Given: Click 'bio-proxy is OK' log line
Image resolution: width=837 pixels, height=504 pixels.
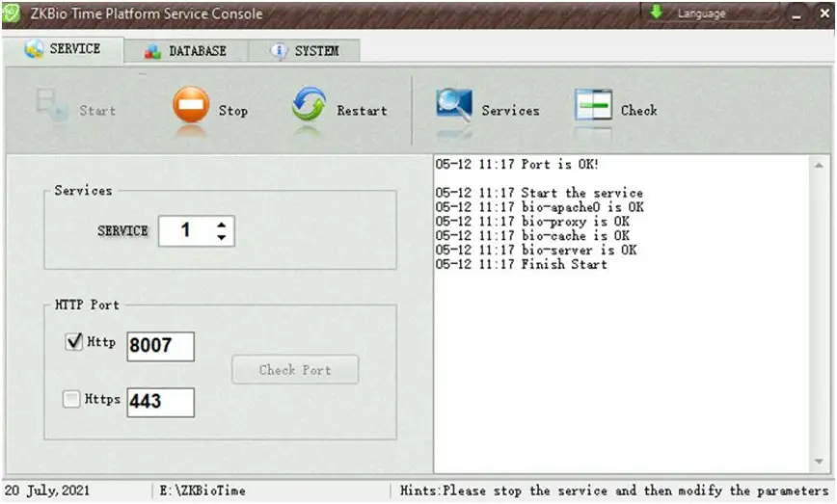Looking at the screenshot, I should click(532, 222).
